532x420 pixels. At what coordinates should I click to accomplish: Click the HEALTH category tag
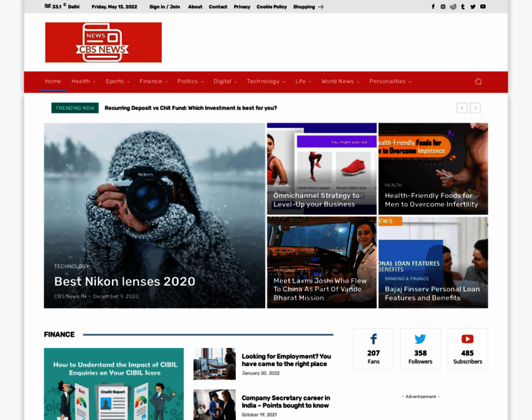click(x=393, y=185)
